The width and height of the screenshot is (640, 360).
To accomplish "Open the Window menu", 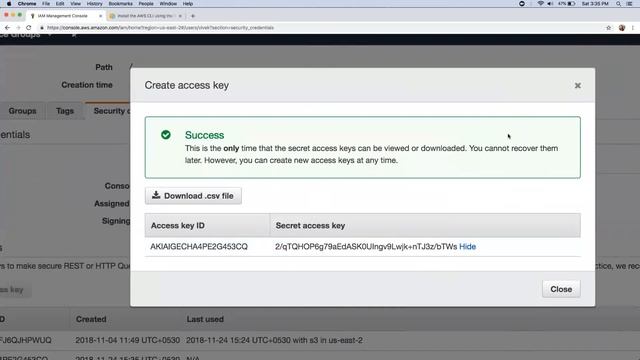I will click(x=168, y=4).
